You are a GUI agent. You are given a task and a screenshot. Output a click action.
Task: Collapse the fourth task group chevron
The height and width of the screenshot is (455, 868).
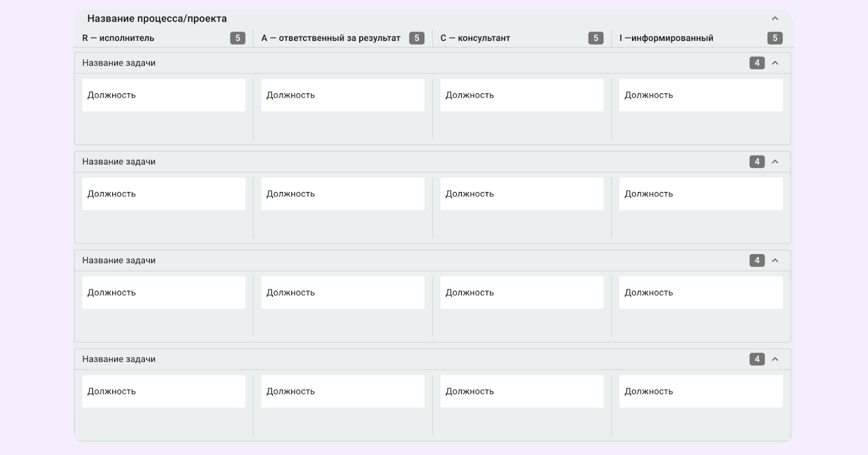[x=775, y=359]
